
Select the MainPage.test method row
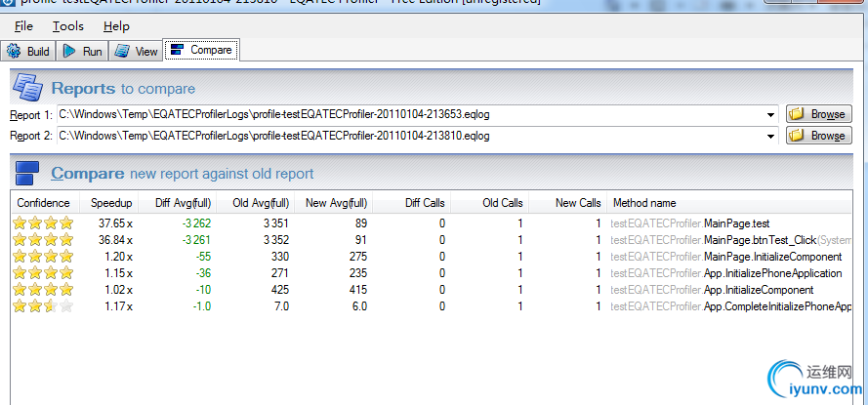pyautogui.click(x=432, y=223)
